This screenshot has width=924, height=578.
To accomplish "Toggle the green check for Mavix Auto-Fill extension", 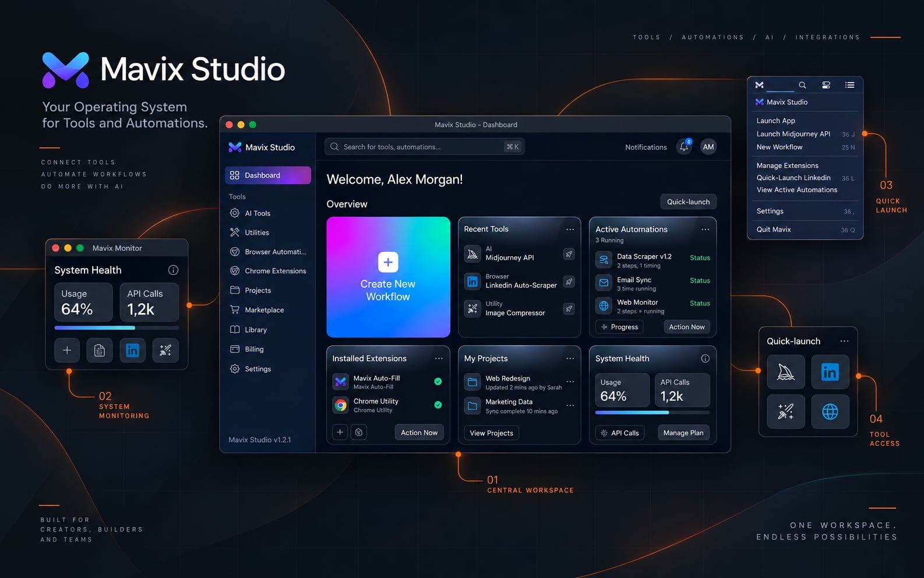I will tap(438, 382).
